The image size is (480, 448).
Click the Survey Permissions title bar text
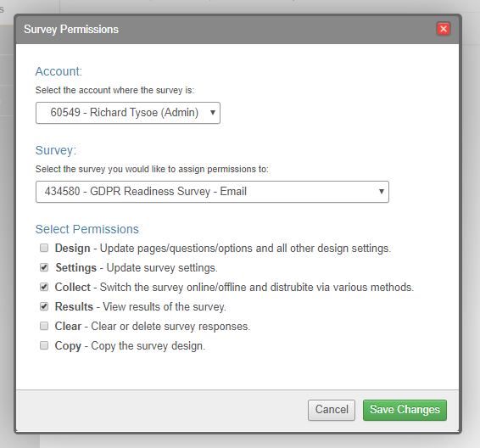71,30
